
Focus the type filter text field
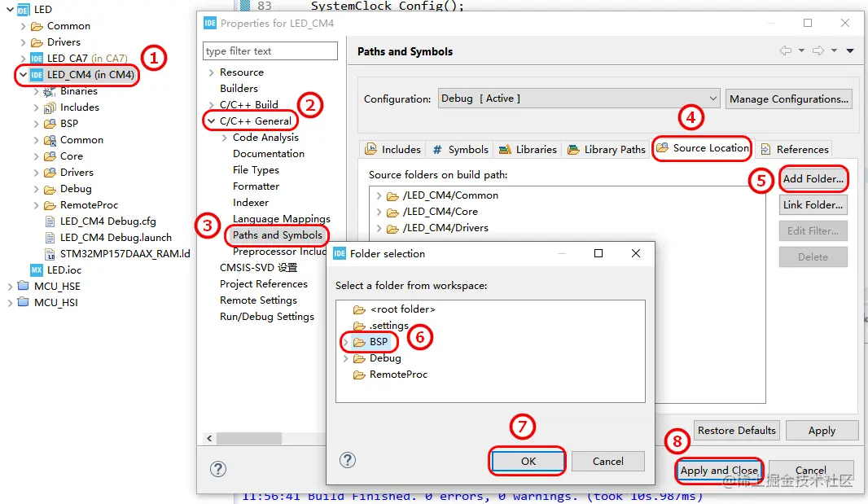270,51
